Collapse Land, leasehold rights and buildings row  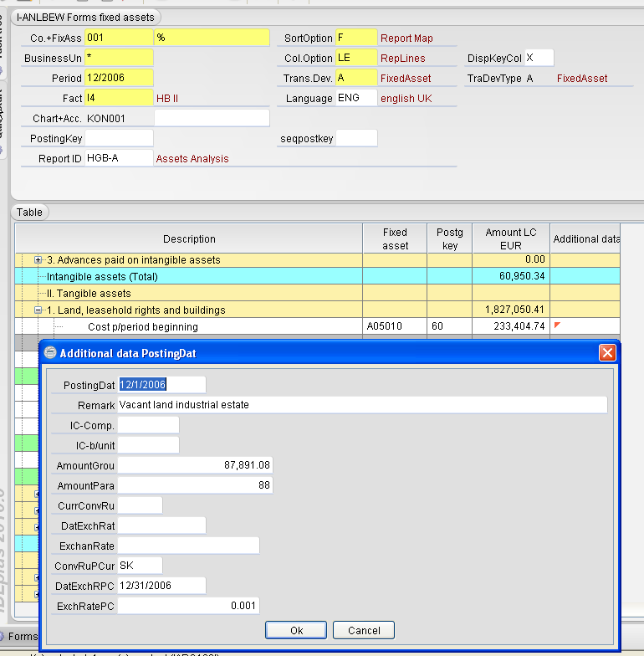click(x=38, y=310)
